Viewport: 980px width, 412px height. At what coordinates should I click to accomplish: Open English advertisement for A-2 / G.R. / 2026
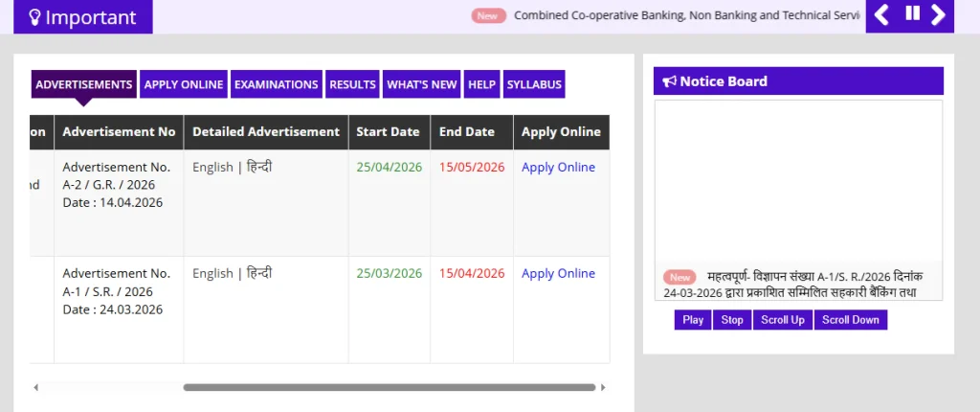212,168
